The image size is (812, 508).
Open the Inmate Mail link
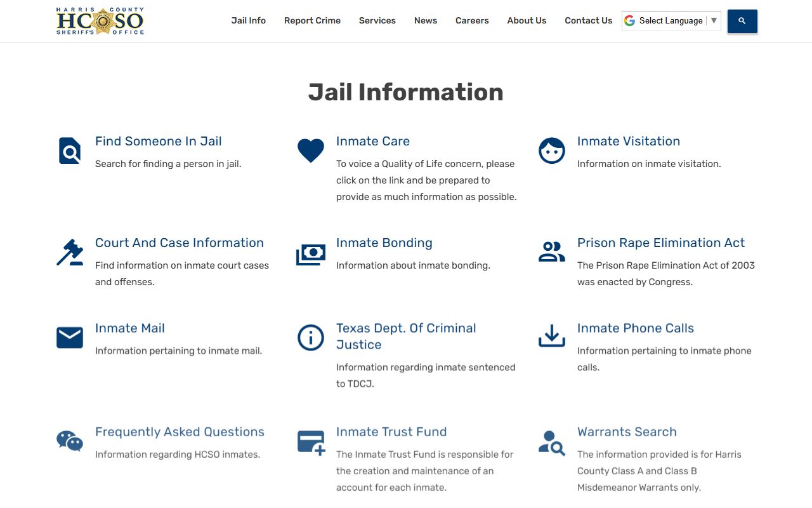coord(130,328)
